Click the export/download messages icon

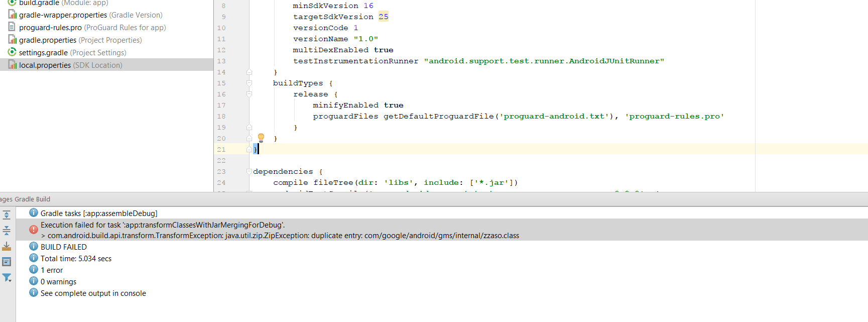(x=7, y=246)
